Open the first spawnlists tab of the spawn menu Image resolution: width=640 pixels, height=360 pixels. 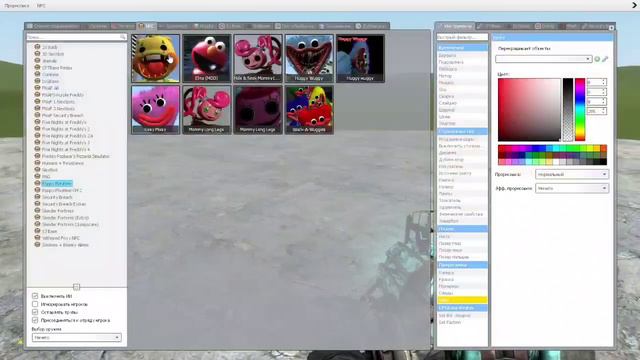[53, 26]
